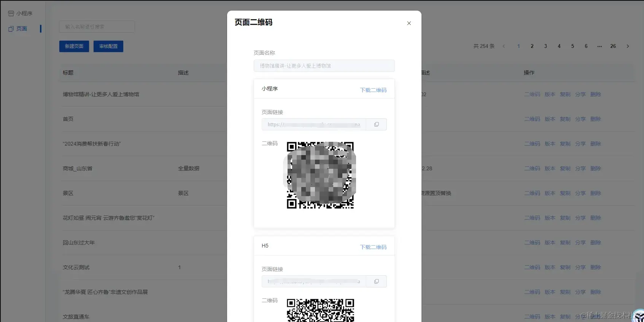
Task: Open 二维码 for 首页 row
Action: pyautogui.click(x=532, y=119)
